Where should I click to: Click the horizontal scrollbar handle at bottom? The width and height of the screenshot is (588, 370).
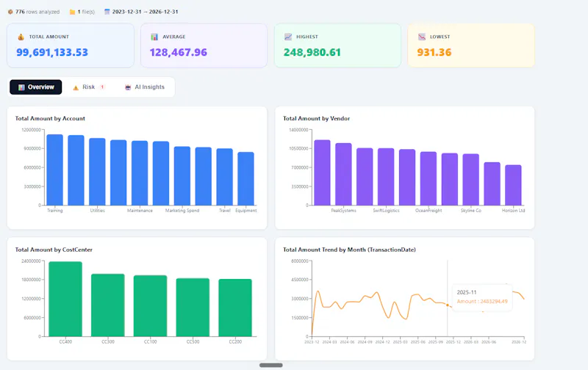pyautogui.click(x=271, y=365)
